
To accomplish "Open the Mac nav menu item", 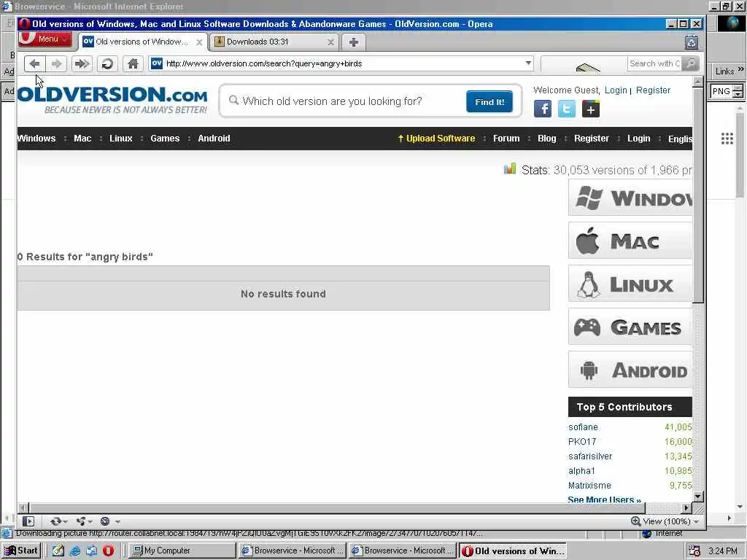I will 82,138.
